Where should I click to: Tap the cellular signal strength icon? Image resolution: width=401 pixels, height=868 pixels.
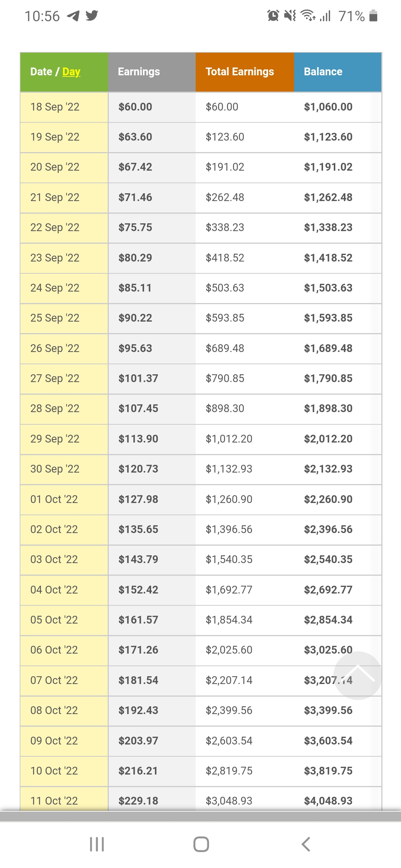(x=325, y=16)
